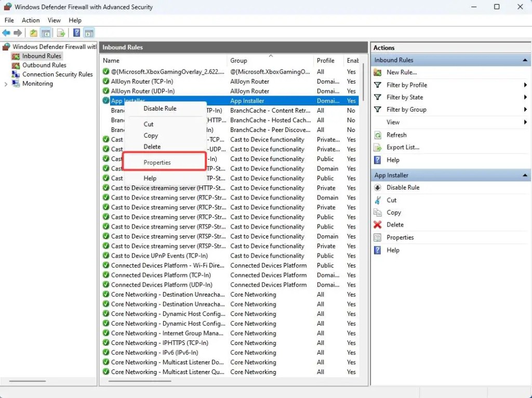The height and width of the screenshot is (398, 532).
Task: Click Properties in the Actions pane
Action: [x=400, y=237]
